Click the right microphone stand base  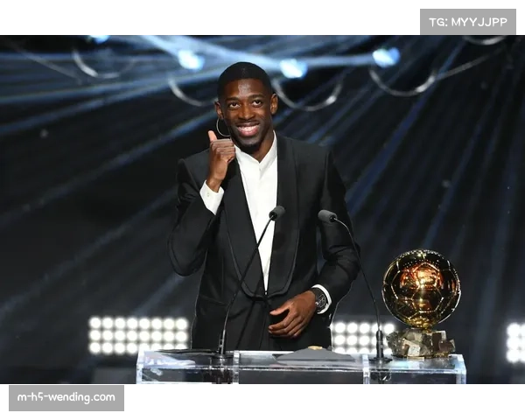pyautogui.click(x=380, y=357)
